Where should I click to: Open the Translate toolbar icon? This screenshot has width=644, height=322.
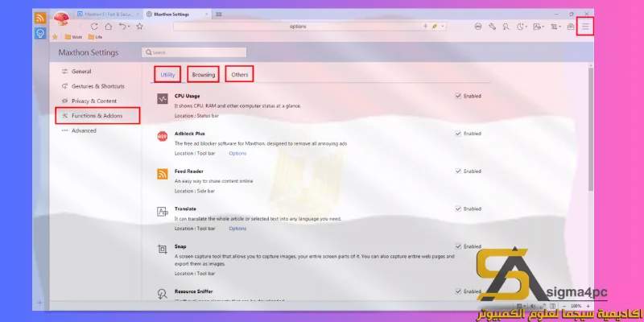536,27
